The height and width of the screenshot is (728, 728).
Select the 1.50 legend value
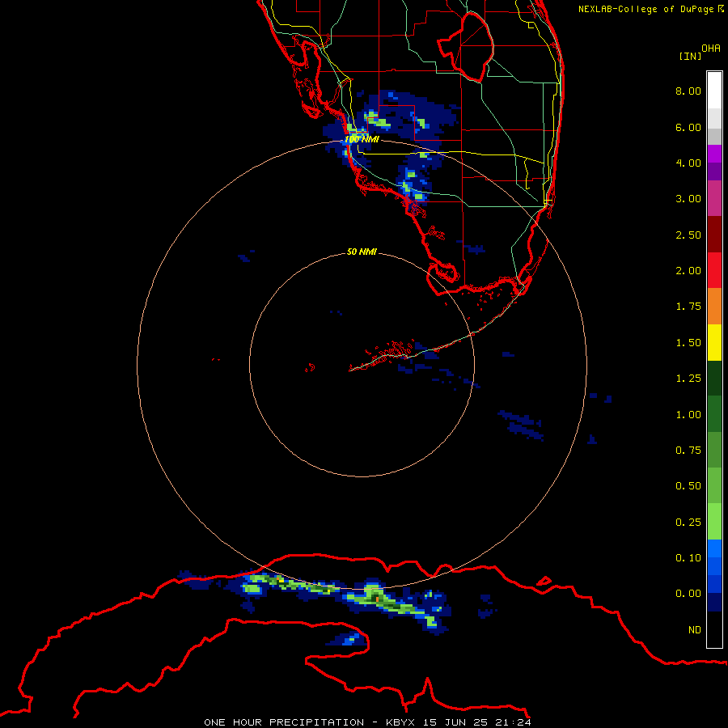point(688,343)
